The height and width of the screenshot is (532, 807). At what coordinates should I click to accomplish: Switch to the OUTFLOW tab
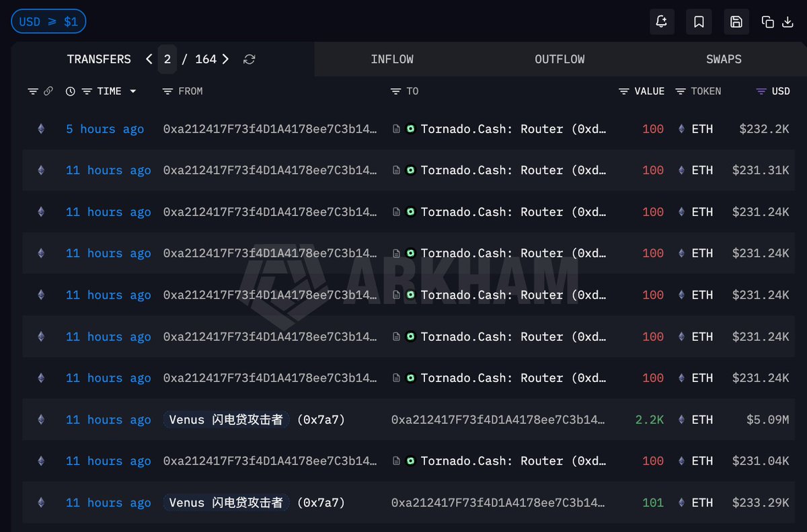[x=560, y=59]
